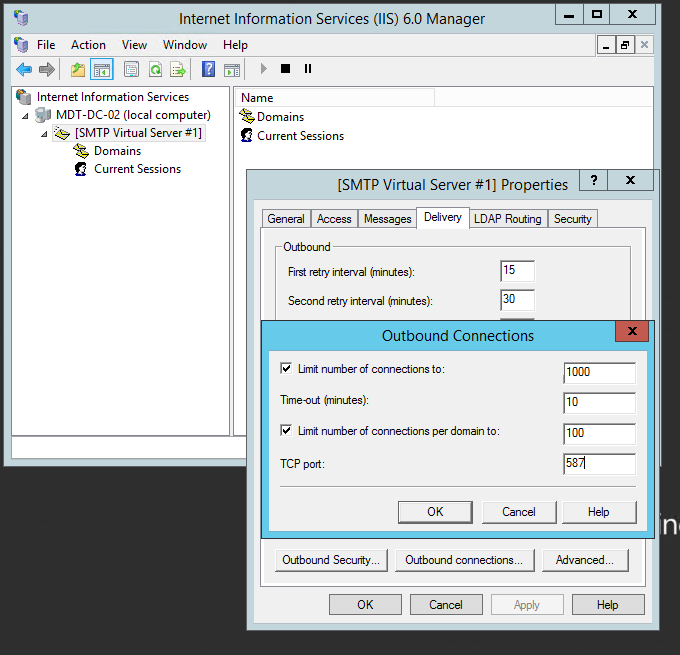Click the Back arrow toolbar icon
Screen dimensions: 680x655
pyautogui.click(x=24, y=69)
